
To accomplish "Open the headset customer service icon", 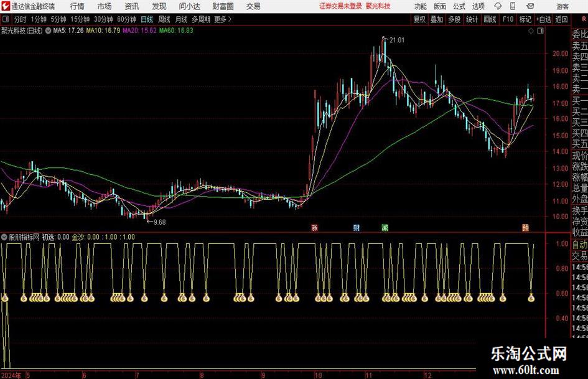I will (498, 6).
